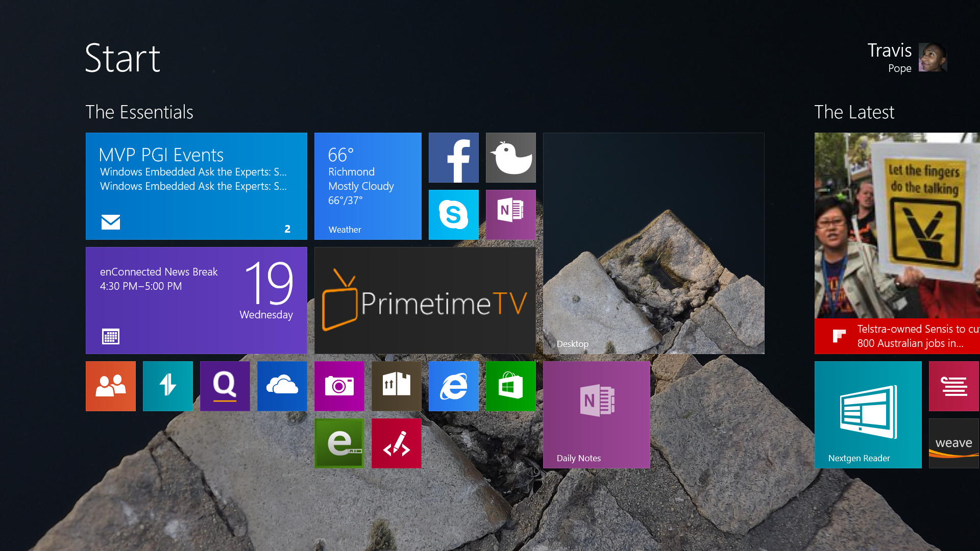Launch the PrimetimeTV tile
The image size is (980, 551).
425,300
